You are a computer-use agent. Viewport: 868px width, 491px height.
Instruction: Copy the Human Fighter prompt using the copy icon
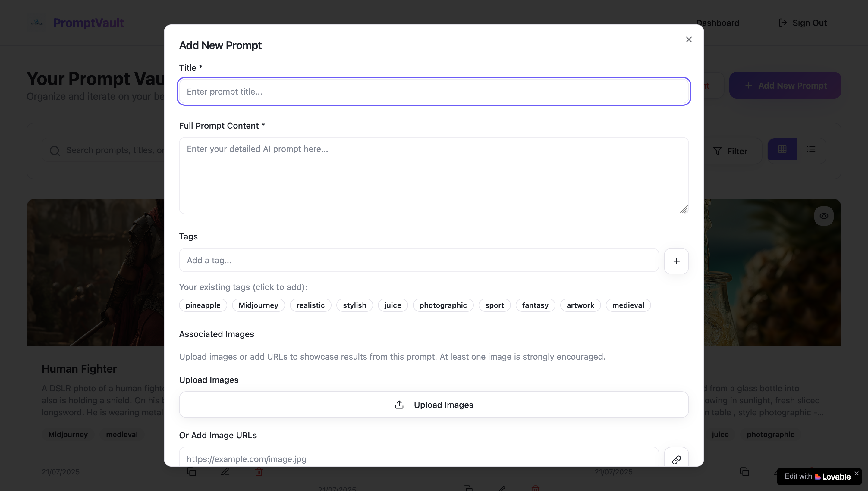pyautogui.click(x=192, y=472)
